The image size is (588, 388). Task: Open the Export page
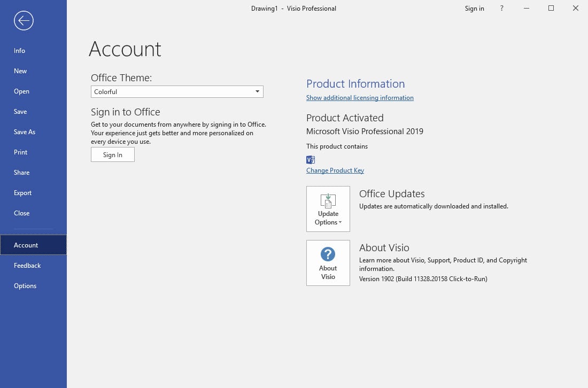[x=33, y=193]
